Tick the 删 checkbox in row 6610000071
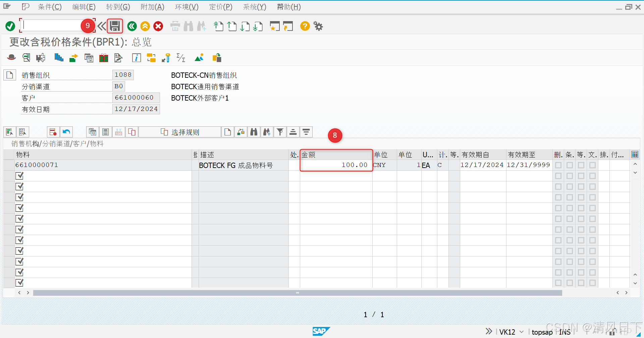This screenshot has width=644, height=338. click(558, 165)
